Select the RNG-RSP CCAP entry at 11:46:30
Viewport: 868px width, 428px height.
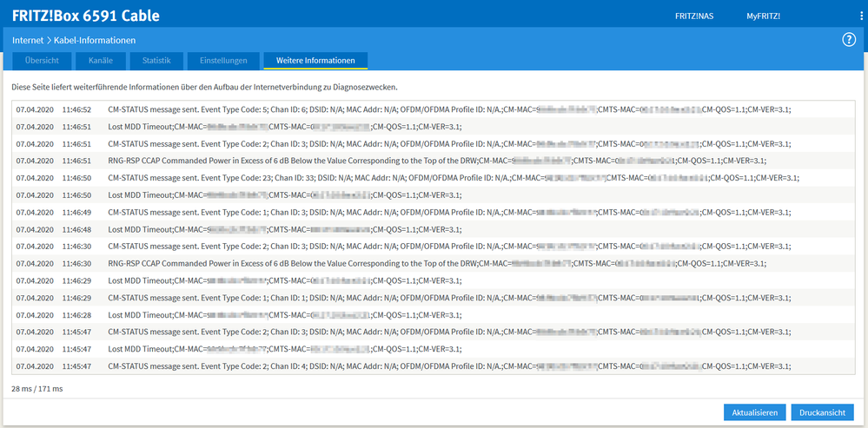click(433, 264)
